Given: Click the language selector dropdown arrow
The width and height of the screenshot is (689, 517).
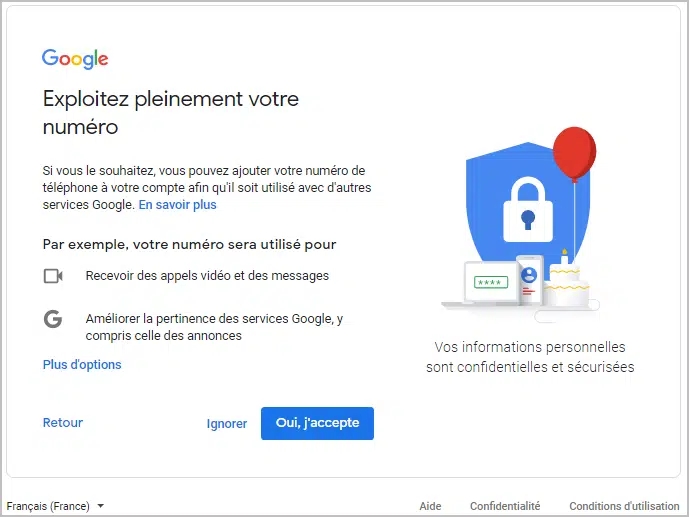Looking at the screenshot, I should tap(101, 506).
